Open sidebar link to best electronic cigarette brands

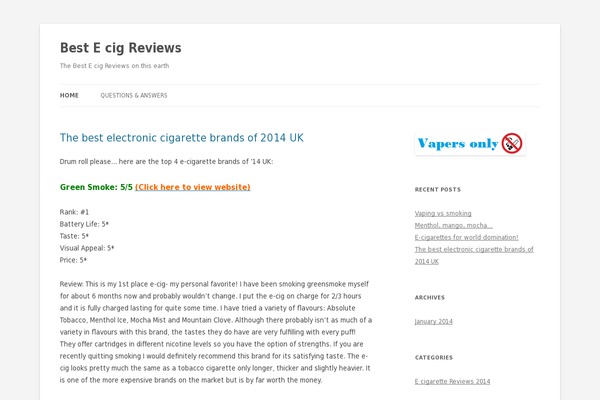tap(474, 255)
